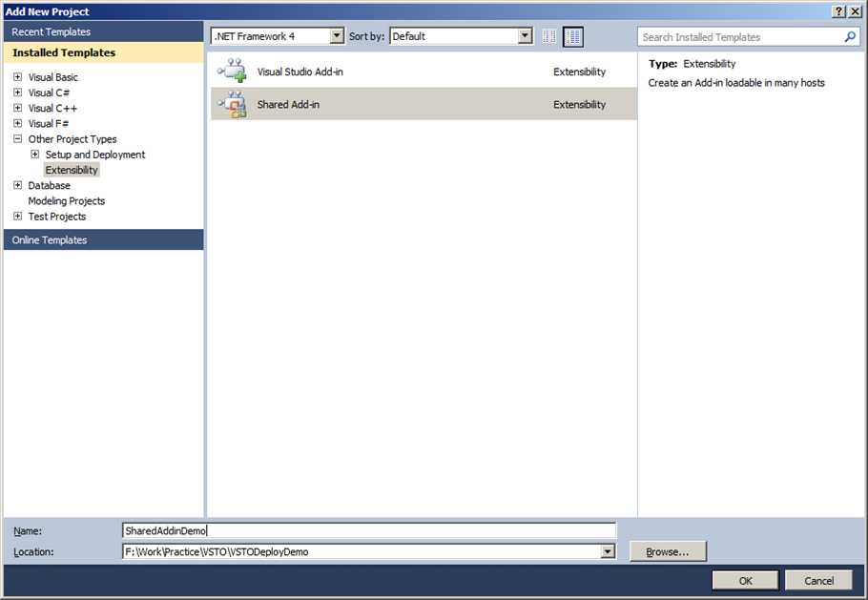Select the Shared Add-in template row
Image resolution: width=868 pixels, height=600 pixels.
tap(424, 104)
